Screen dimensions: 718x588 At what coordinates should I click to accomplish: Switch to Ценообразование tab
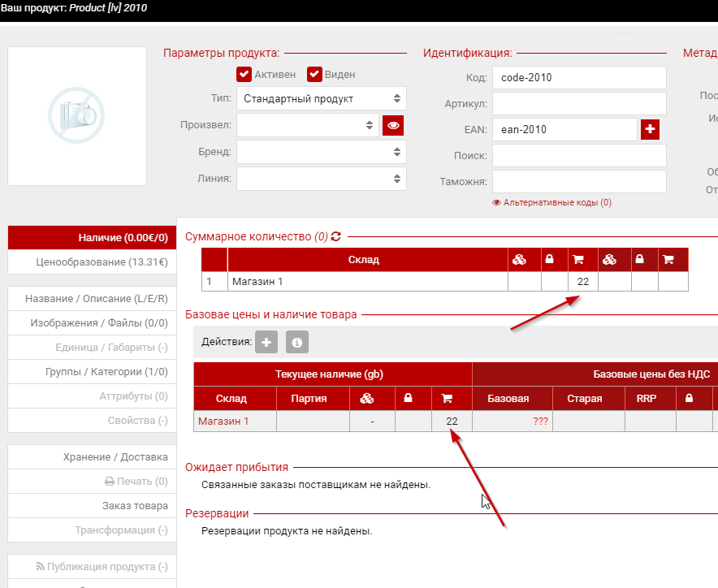(92, 262)
